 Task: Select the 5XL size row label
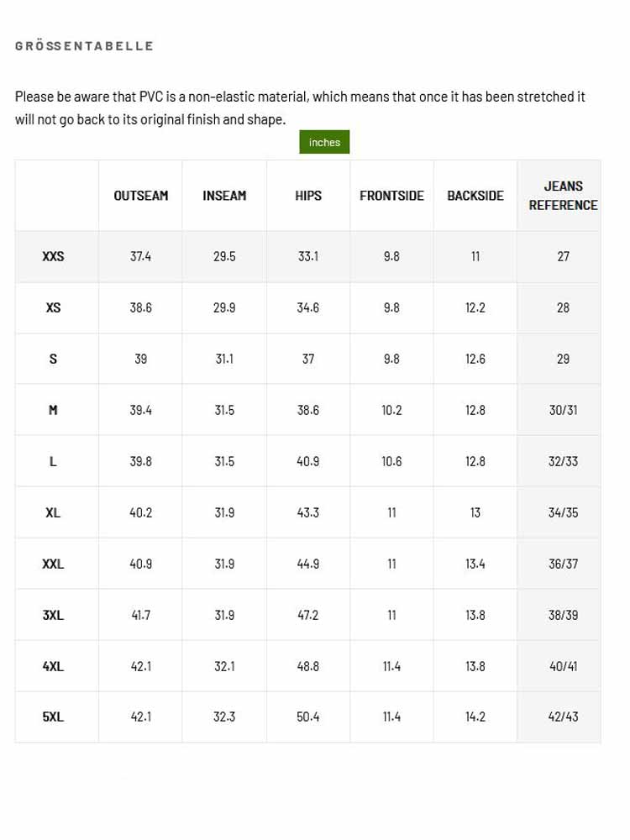click(53, 717)
